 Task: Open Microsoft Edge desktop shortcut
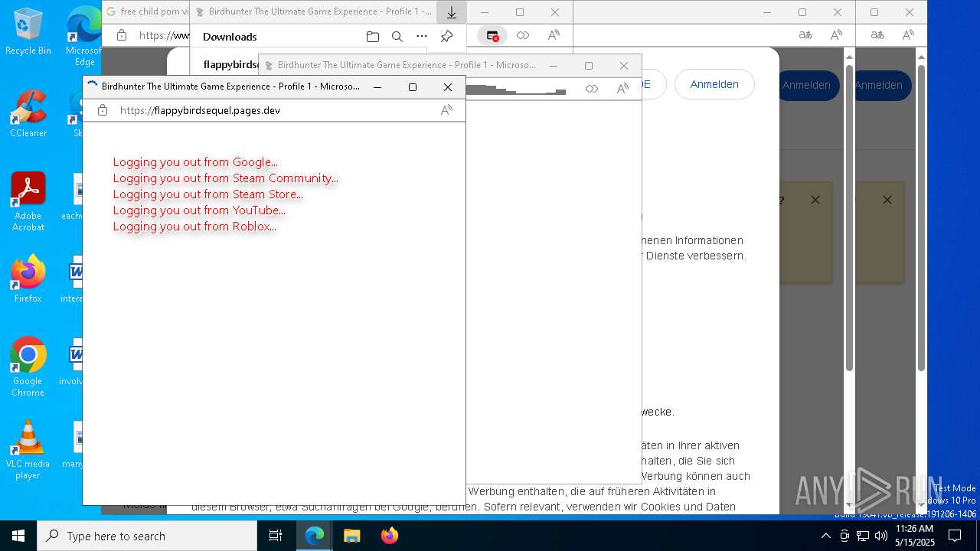(x=84, y=36)
